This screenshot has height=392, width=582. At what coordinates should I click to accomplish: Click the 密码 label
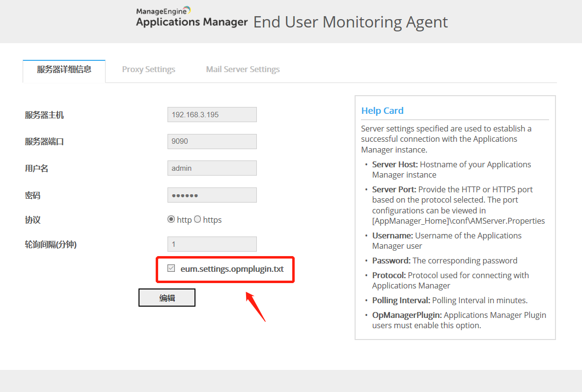coord(33,195)
